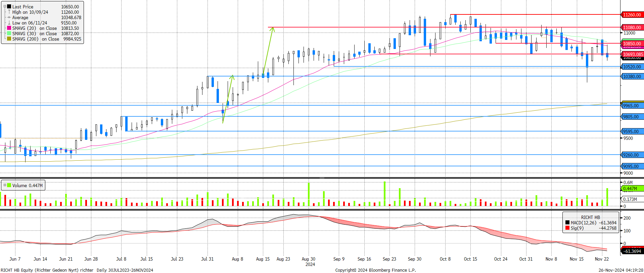The width and height of the screenshot is (644, 273).
Task: Click the 'Nov 22' date axis label
Action: 602,259
